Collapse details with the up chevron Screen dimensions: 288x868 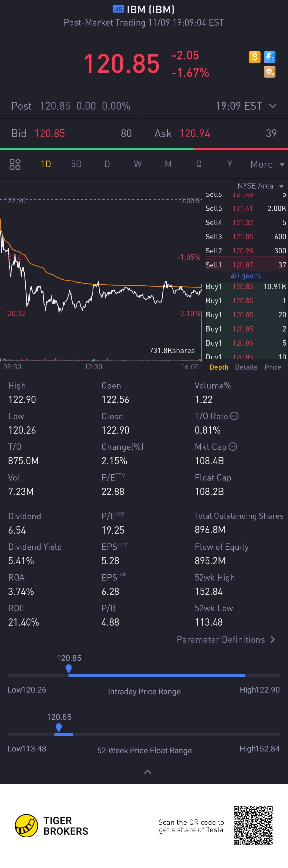point(147,772)
